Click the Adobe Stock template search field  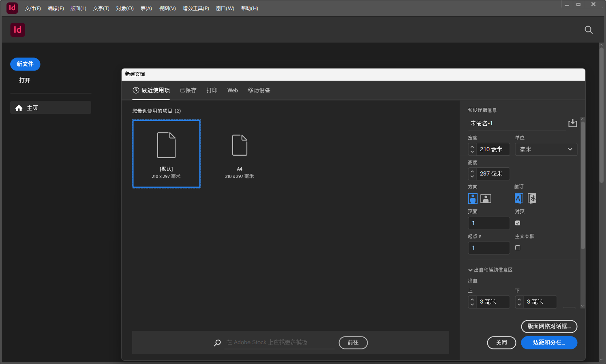click(280, 343)
